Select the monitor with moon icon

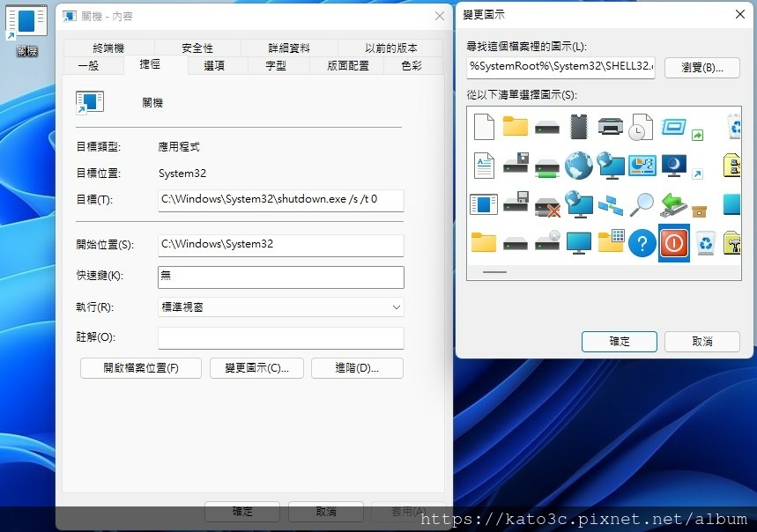[x=674, y=166]
